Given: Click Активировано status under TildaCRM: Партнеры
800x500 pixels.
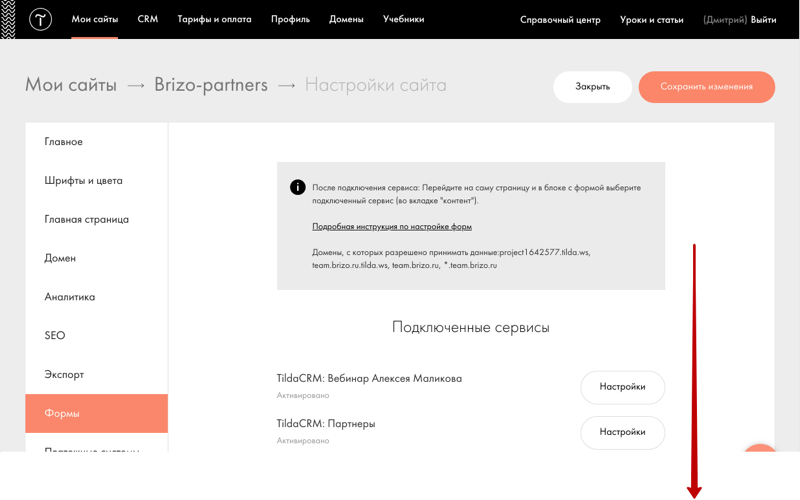Looking at the screenshot, I should tap(303, 441).
